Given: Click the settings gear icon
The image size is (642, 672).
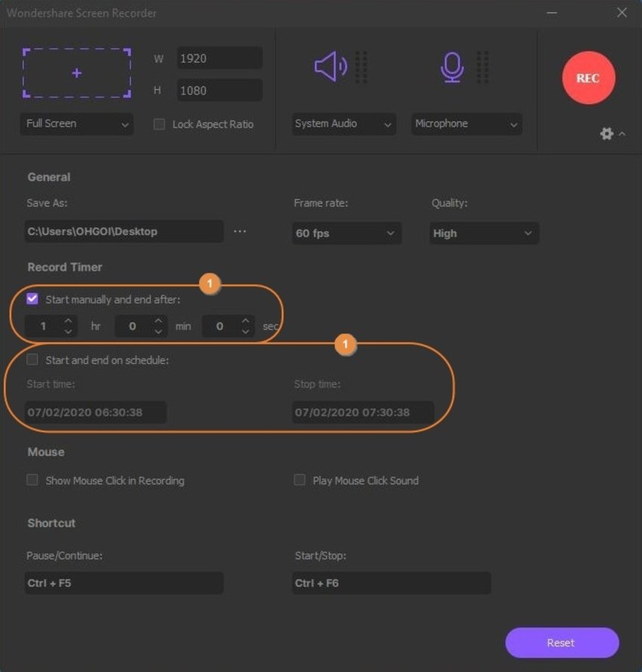Looking at the screenshot, I should [607, 134].
